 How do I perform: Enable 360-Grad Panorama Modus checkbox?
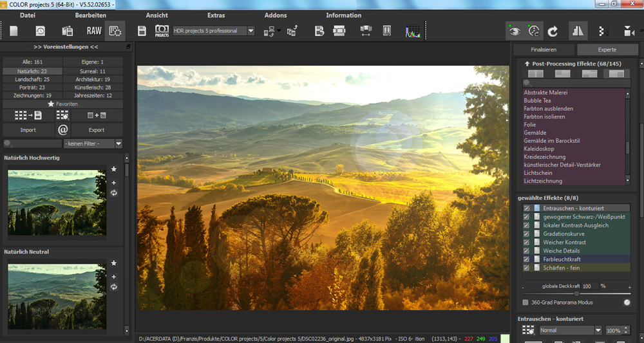click(526, 302)
